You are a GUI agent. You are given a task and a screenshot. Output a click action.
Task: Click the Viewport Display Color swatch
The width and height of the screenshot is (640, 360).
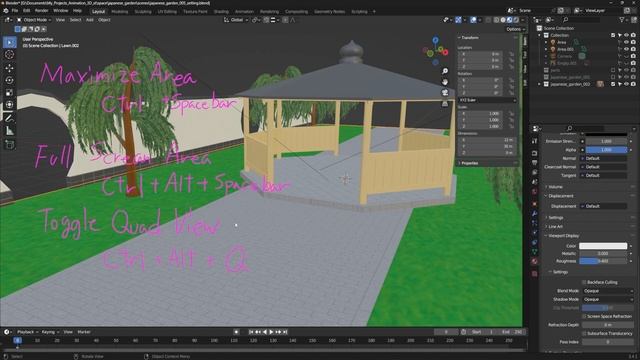(603, 246)
